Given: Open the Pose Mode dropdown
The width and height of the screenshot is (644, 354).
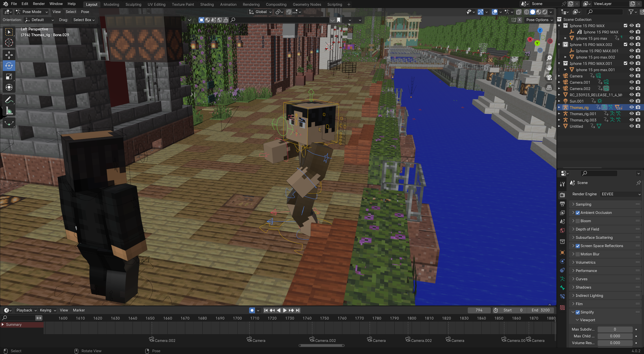Looking at the screenshot, I should click(x=32, y=12).
